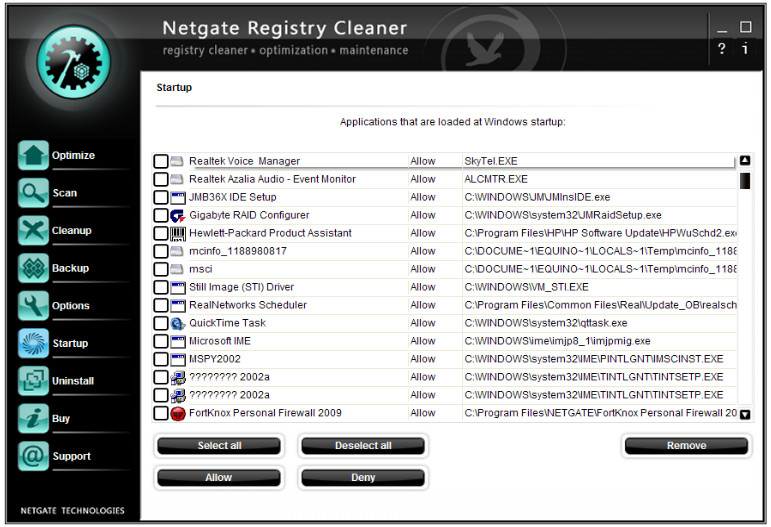Click the scroll down arrow of startup list
Screen dimensions: 771x527
click(745, 414)
